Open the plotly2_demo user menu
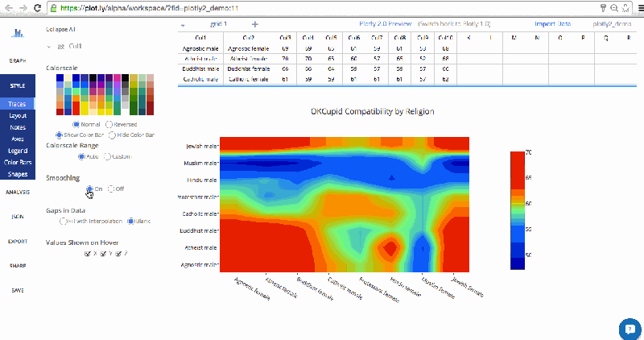Viewport: 644px width, 340px height. point(612,24)
